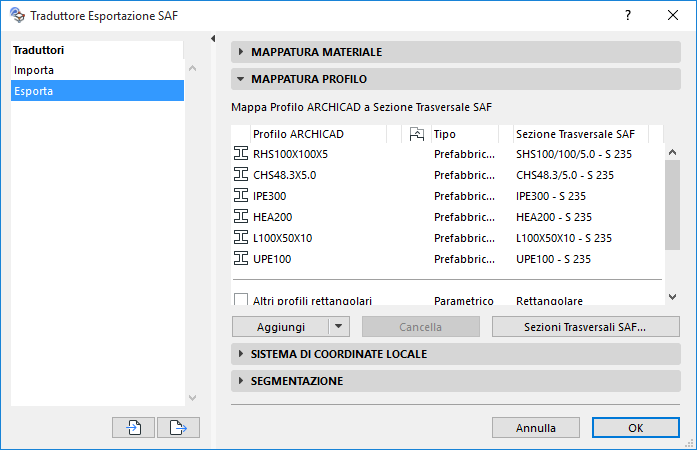Select the L100X50X10 profile row
This screenshot has height=450, width=697.
pyautogui.click(x=448, y=238)
